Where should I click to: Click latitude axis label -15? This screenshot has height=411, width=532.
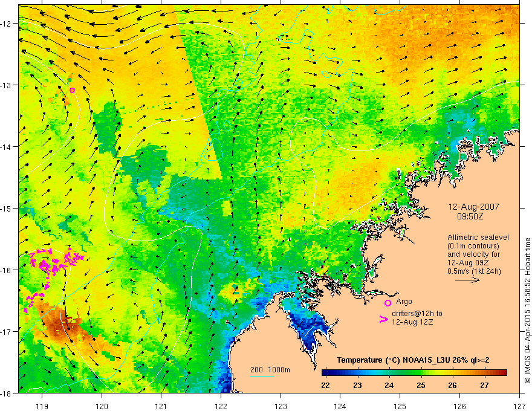click(x=6, y=208)
